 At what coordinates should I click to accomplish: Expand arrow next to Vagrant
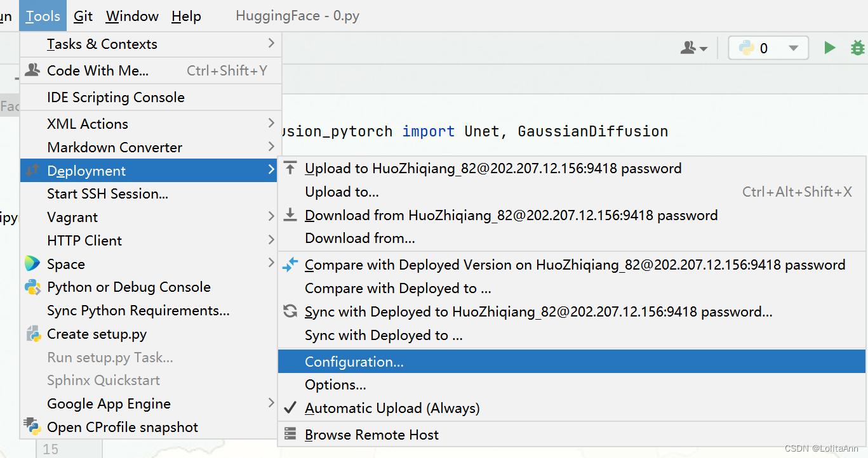tap(271, 216)
